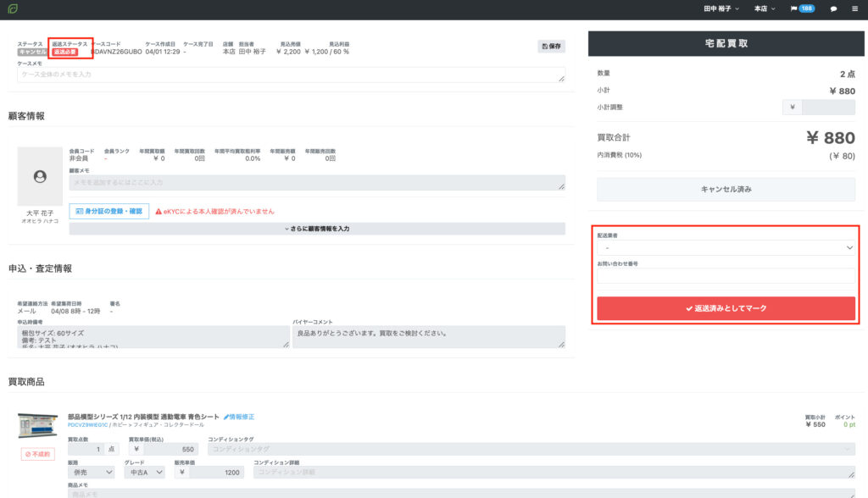868x498 pixels.
Task: Click the eKYC warning triangle icon
Action: 159,212
